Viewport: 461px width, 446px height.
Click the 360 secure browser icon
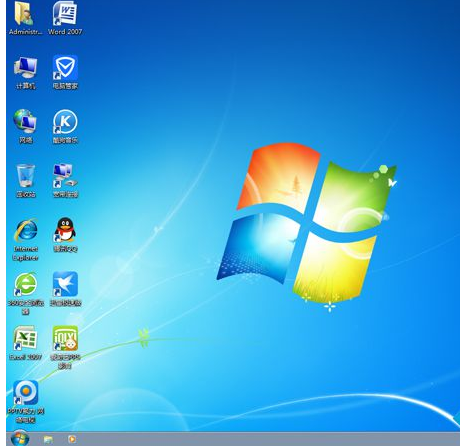coord(26,284)
